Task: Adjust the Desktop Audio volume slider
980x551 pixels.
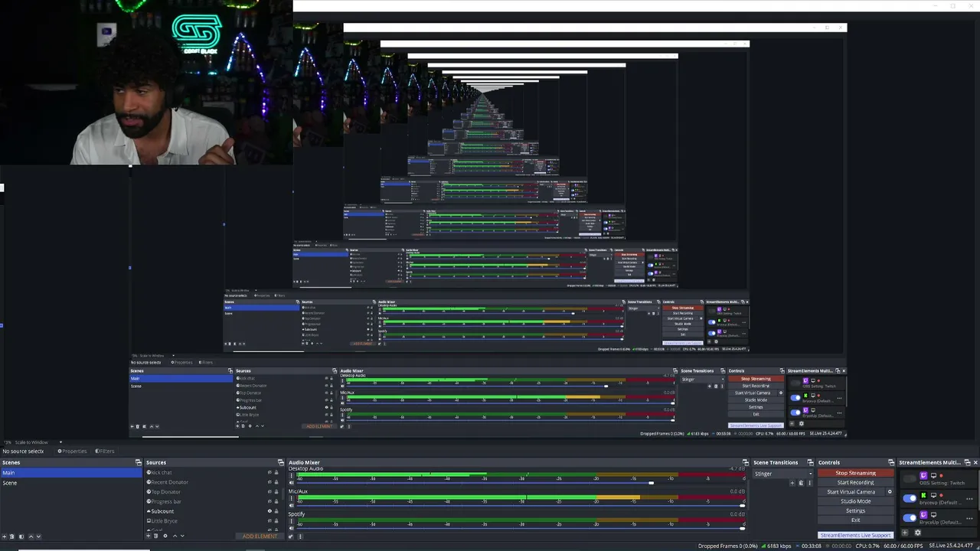Action: [651, 483]
